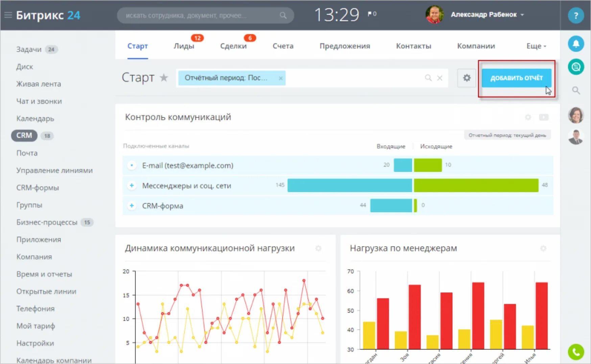Click the green outgoing bar for Мессенджеры

click(476, 185)
